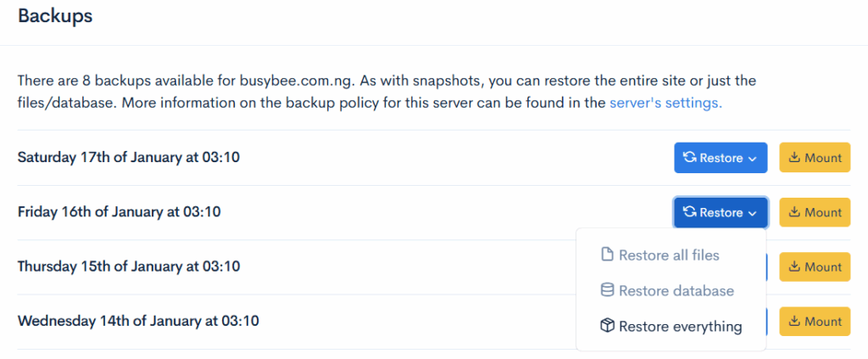Mount the Wednesday 14th of January backup
This screenshot has width=868, height=359.
pyautogui.click(x=815, y=321)
